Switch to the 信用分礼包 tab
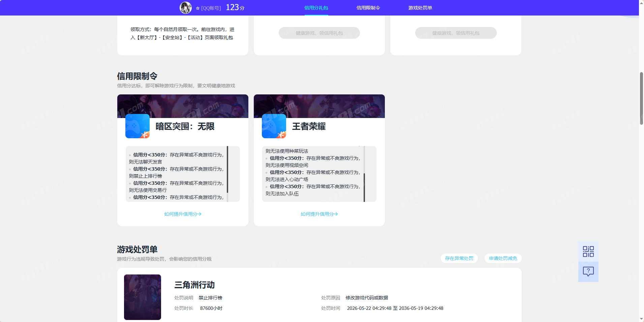Viewport: 644px width, 322px height. tap(316, 8)
